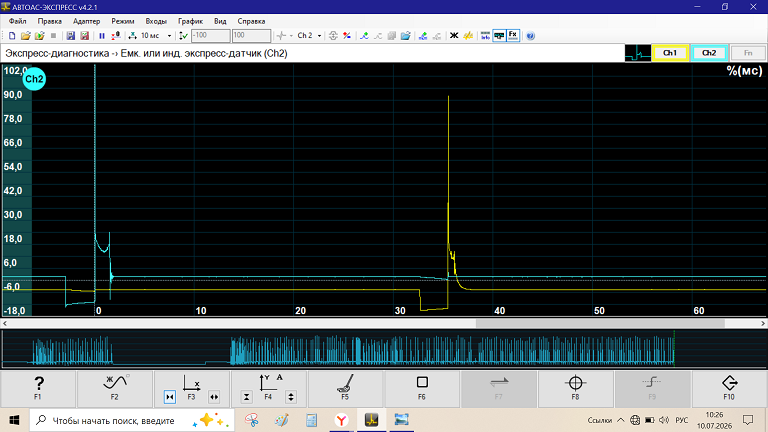Click the F6 square button

[422, 388]
